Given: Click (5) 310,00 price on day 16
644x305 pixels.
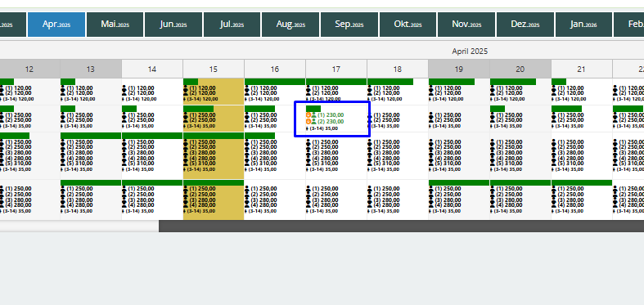Looking at the screenshot, I should 263,164.
